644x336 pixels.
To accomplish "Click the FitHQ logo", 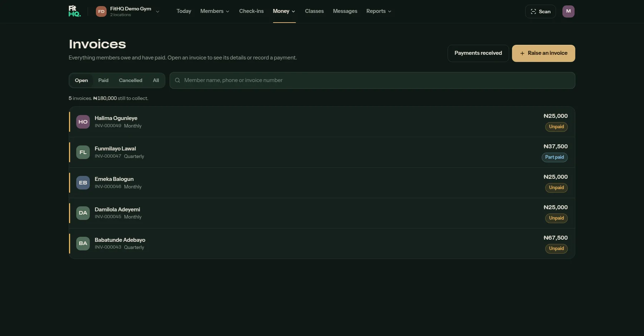I will coord(74,11).
